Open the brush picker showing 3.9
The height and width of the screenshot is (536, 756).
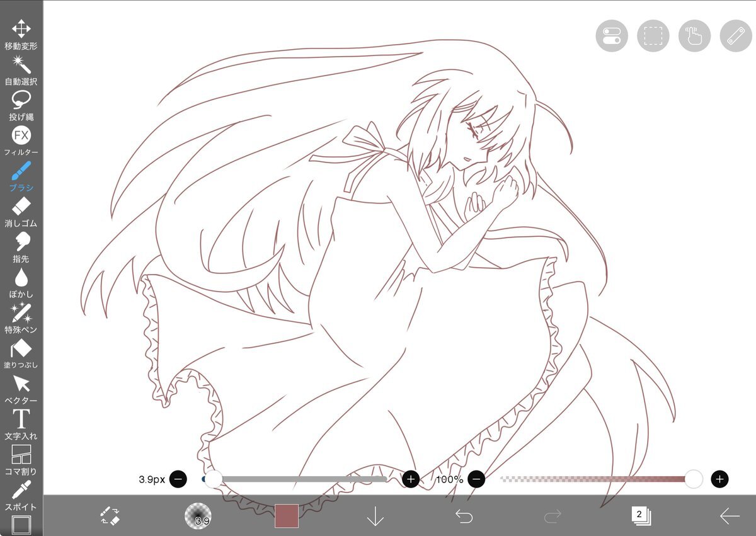(x=198, y=516)
